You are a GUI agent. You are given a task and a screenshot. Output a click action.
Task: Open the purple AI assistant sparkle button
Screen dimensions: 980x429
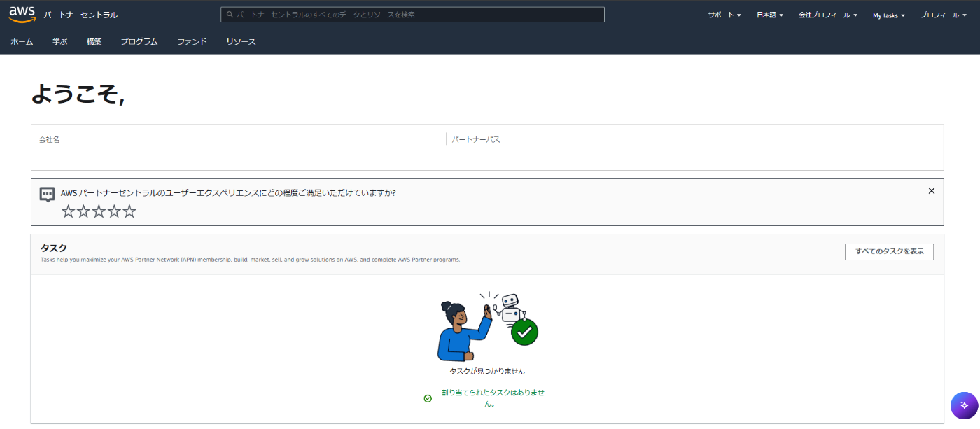click(964, 405)
